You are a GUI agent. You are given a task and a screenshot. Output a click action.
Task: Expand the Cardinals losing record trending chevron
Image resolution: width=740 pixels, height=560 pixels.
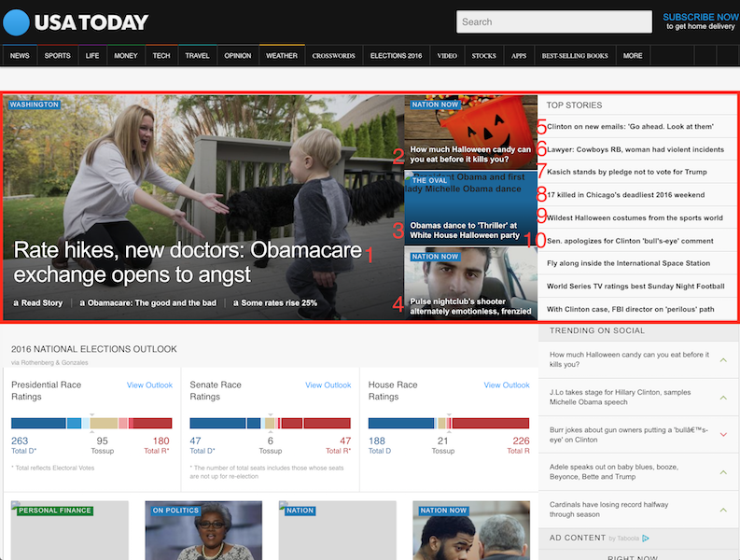pos(723,510)
